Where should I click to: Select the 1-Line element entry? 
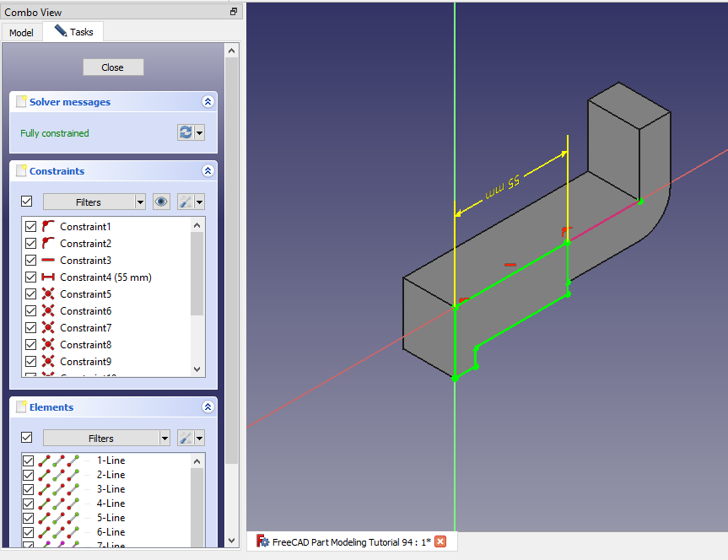click(x=111, y=460)
